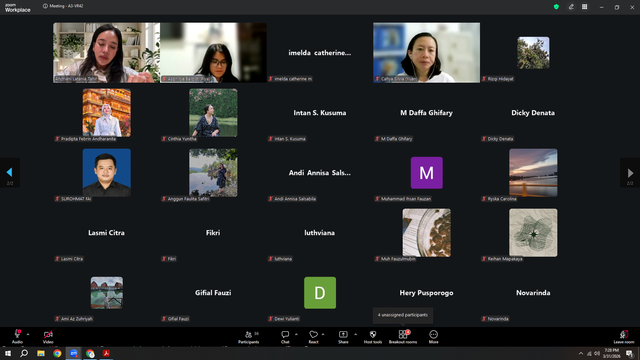Click Cinthia Yunitha's profile picture
The width and height of the screenshot is (640, 360).
point(213,113)
